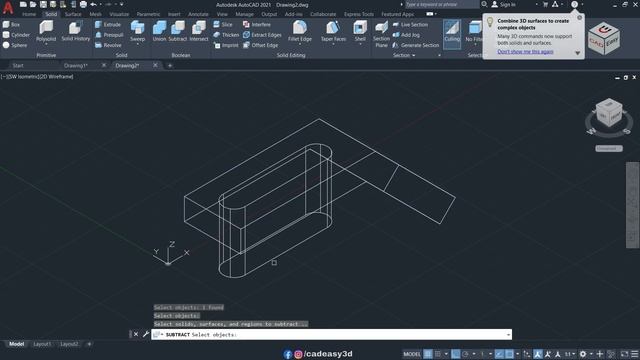Select Offset Edge tool
Image resolution: width=640 pixels, height=360 pixels.
coord(260,45)
